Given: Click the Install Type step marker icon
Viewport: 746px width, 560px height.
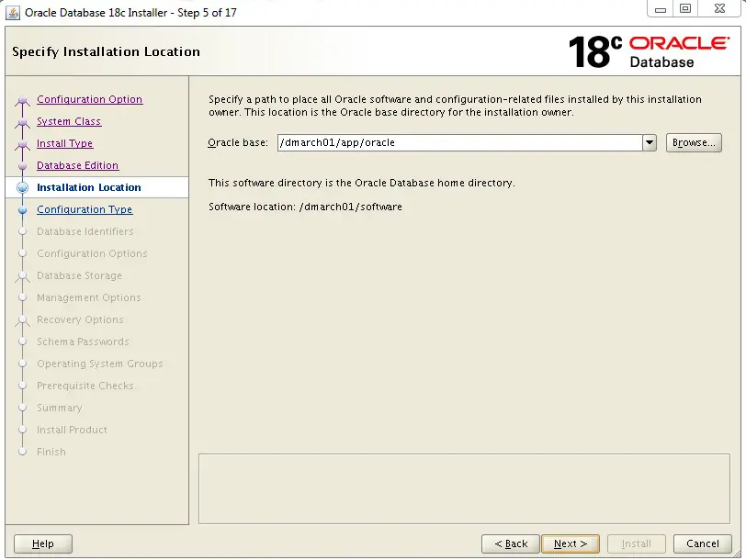Looking at the screenshot, I should point(22,144).
